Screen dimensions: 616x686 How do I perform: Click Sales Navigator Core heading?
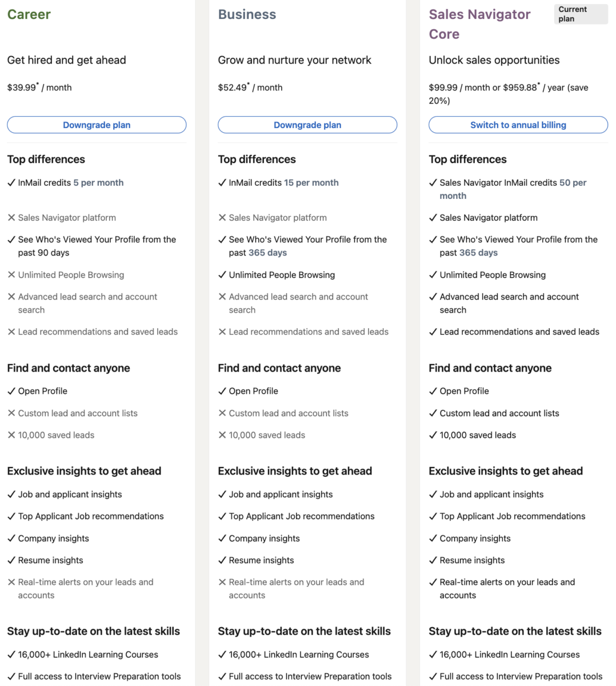click(479, 24)
